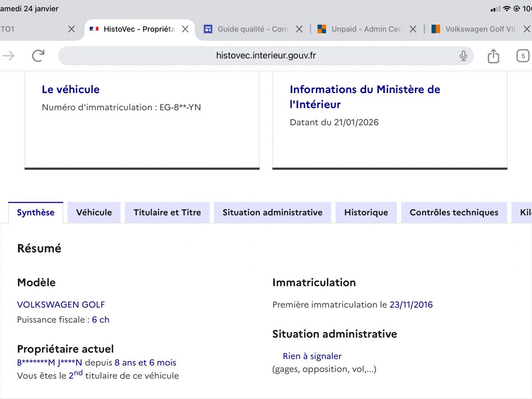Switch to Volkswagen Golf VII browser tab
The image size is (532, 399).
pos(474,29)
